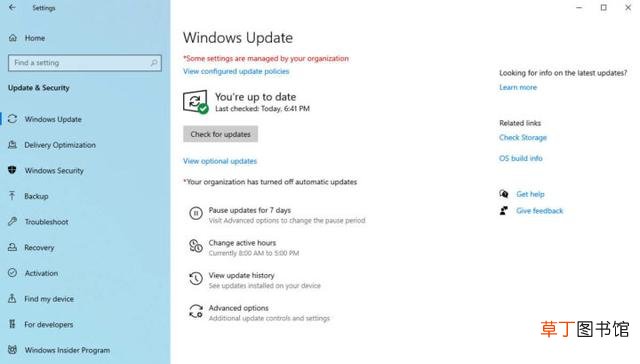Click the Backup upload arrow icon
Screen dimensions: 640x364
point(12,196)
